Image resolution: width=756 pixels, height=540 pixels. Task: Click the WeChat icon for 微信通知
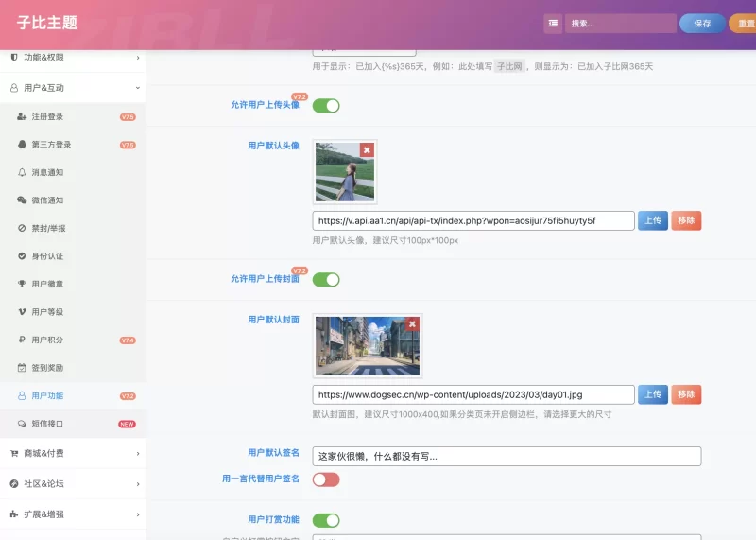click(x=22, y=200)
